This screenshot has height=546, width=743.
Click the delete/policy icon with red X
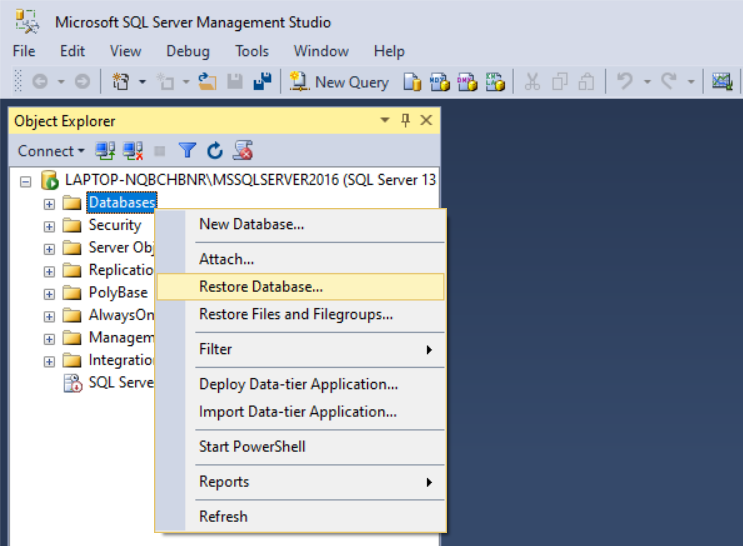coord(243,151)
